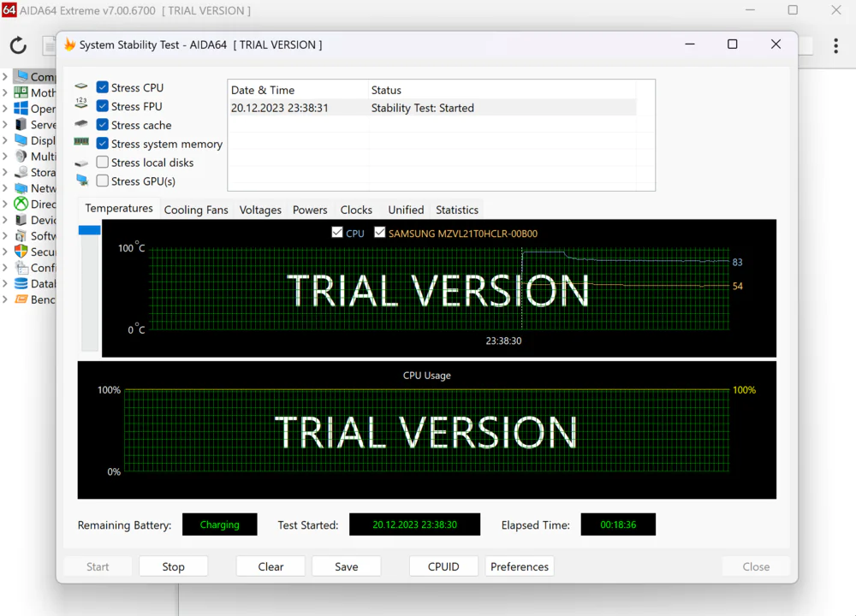Click the disk drive icon beside Stress local disks

pyautogui.click(x=81, y=163)
